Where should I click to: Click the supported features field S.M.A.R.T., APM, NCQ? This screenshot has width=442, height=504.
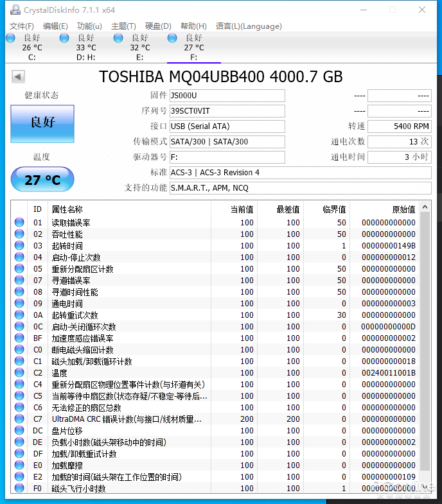tap(301, 188)
